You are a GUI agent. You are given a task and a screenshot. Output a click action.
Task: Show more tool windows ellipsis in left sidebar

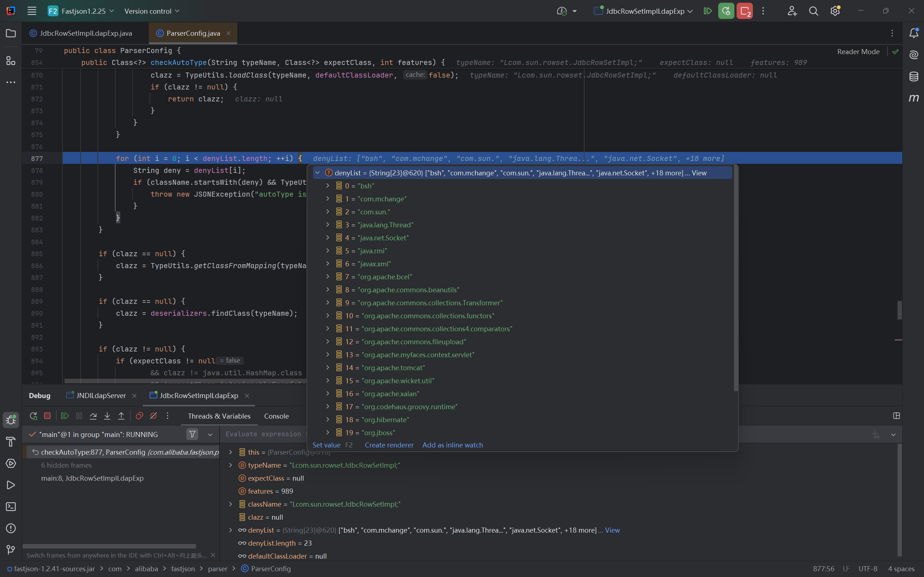(11, 82)
